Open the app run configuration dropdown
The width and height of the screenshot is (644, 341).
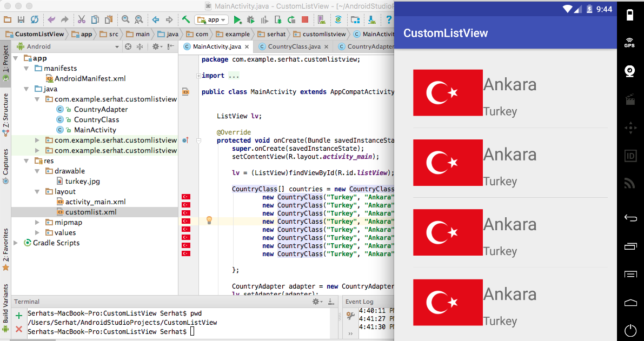click(211, 19)
